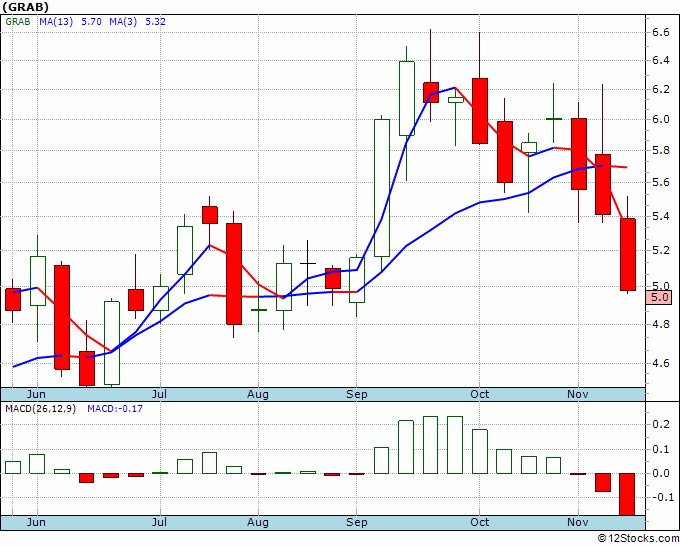The image size is (680, 546).
Task: Click Nov on the MACD time axis
Action: point(578,522)
